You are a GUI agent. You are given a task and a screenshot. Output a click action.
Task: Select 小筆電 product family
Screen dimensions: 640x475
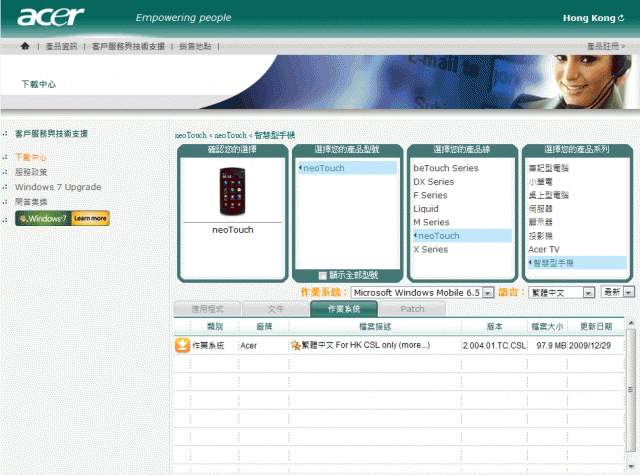(540, 182)
